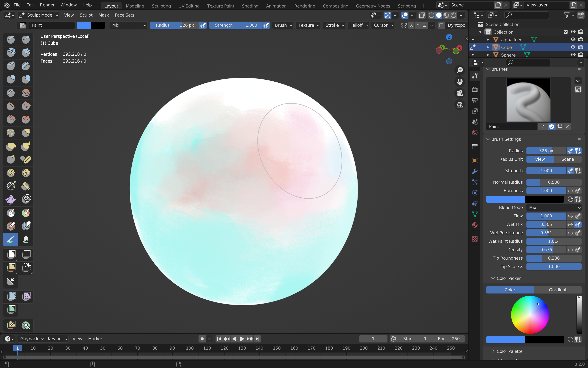
Task: Switch perspective/orthographic with grid icon
Action: 460,105
